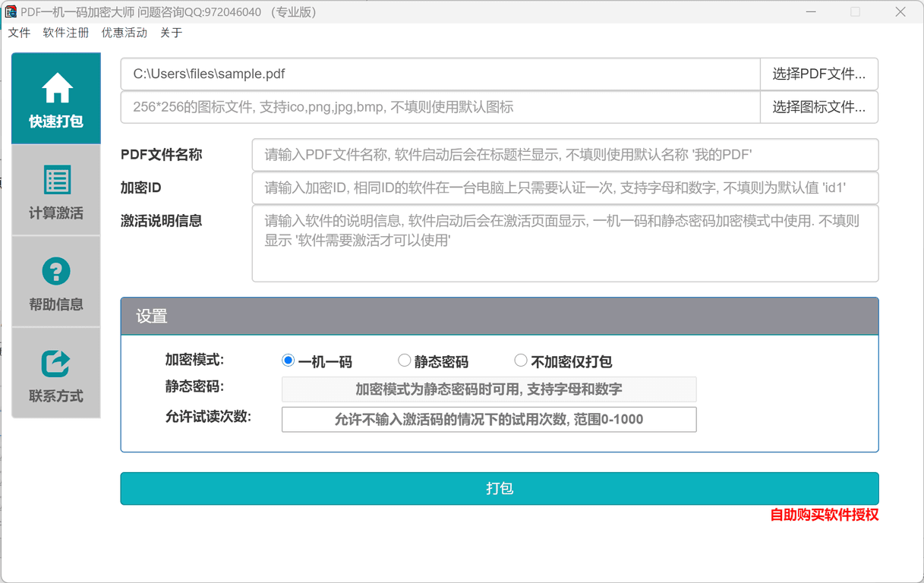Click 选择图标文件 to pick an icon file
This screenshot has width=924, height=583.
[x=818, y=107]
